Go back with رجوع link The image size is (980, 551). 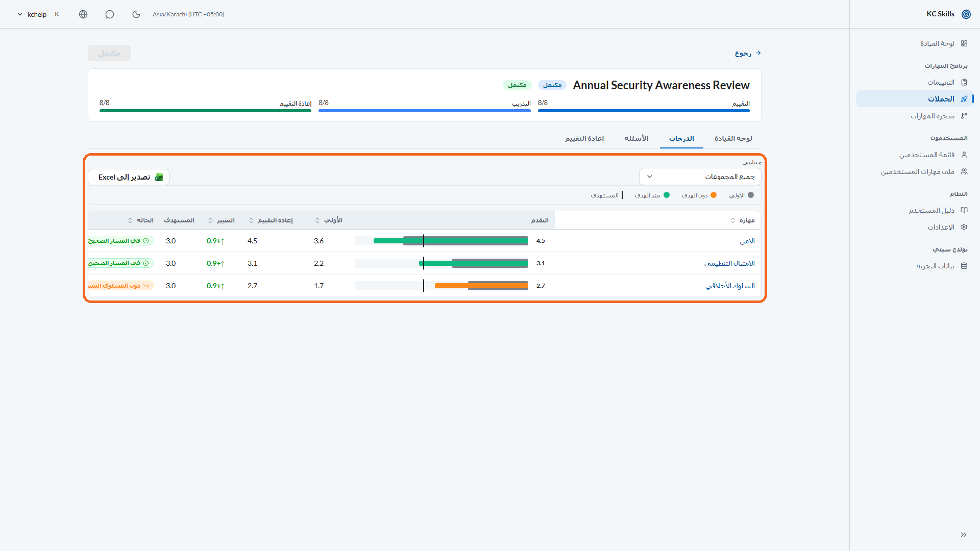tap(748, 53)
